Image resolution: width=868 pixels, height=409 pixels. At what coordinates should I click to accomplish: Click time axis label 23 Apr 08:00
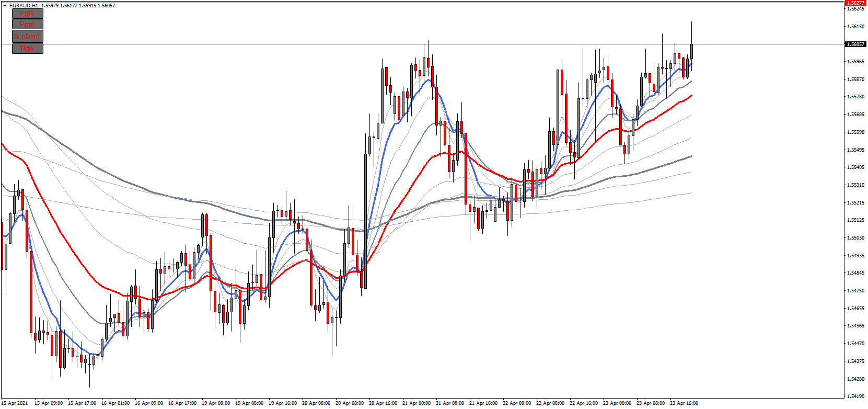[651, 403]
